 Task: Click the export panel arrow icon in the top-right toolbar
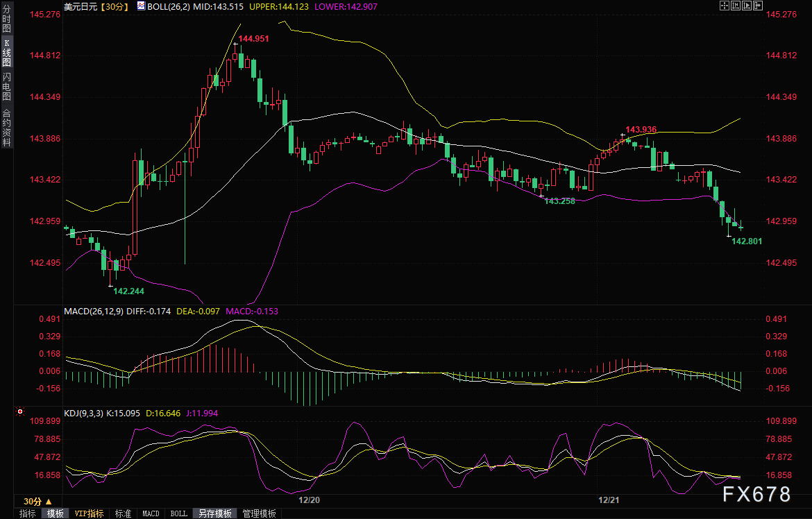[758, 6]
